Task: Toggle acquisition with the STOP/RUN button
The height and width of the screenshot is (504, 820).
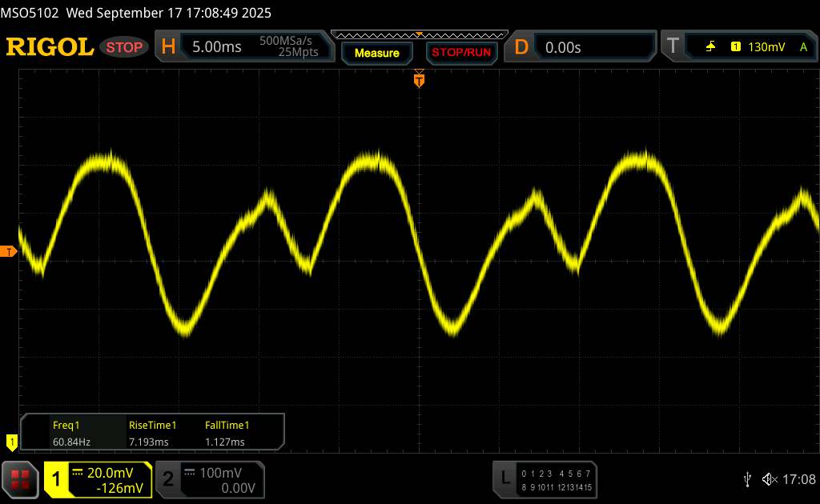Action: pyautogui.click(x=460, y=53)
